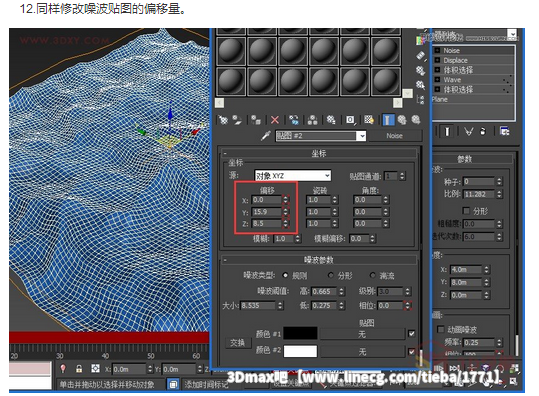The height and width of the screenshot is (396, 539).
Task: Collapse the 噪波参数 rollout
Action: coord(319,260)
